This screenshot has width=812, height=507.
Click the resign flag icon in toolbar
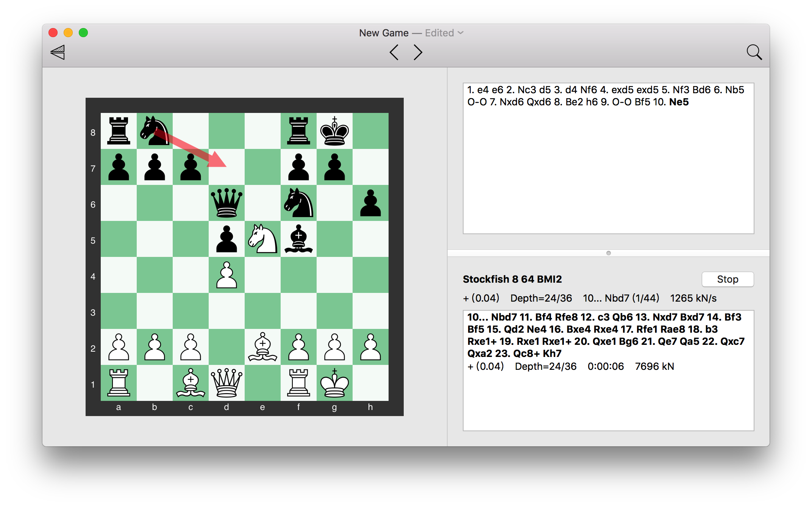58,52
